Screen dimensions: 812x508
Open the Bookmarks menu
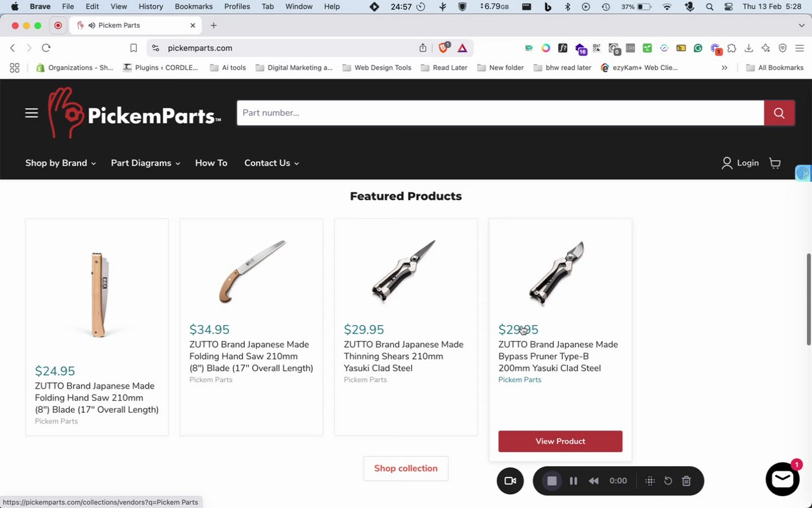tap(194, 6)
